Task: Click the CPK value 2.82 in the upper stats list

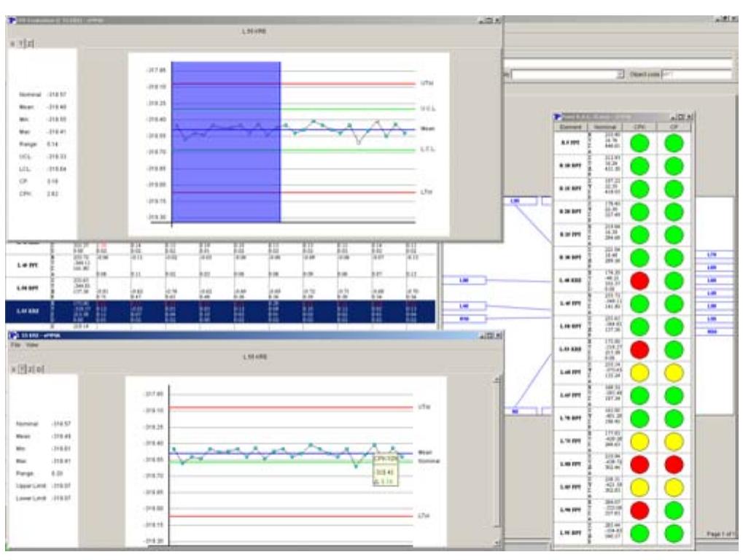Action: coord(52,194)
